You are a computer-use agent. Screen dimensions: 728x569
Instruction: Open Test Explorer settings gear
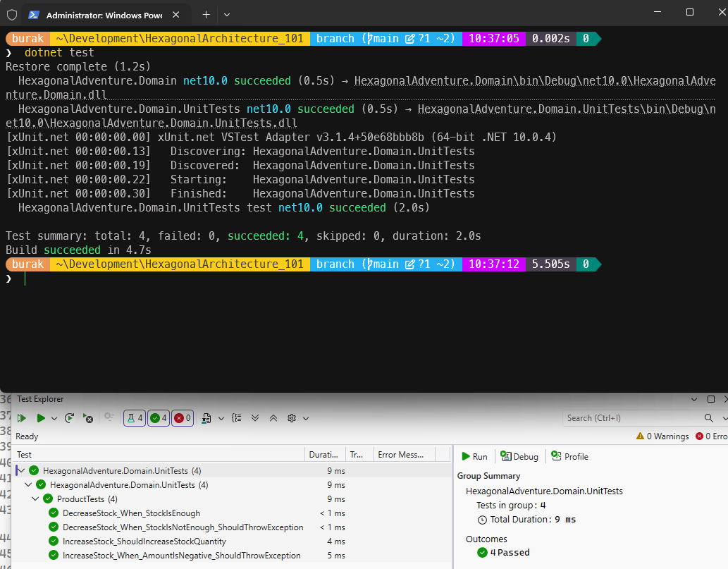(x=292, y=418)
